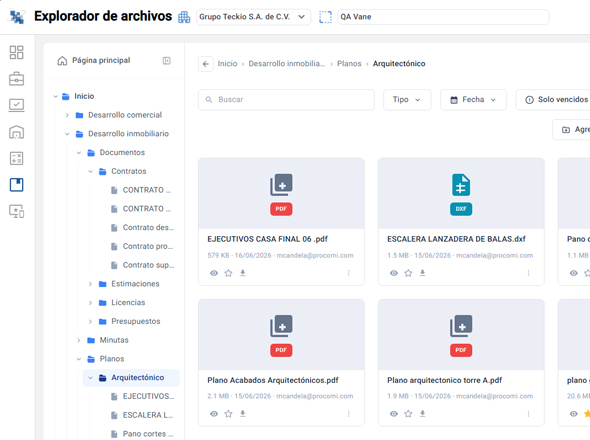Screen dimensions: 590x440
Task: Go to Inicio in breadcrumb
Action: coord(227,64)
